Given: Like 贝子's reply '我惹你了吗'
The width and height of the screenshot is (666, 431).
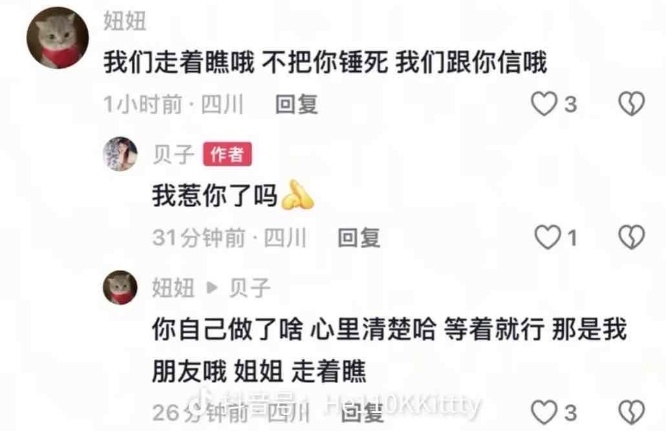Looking at the screenshot, I should point(547,237).
